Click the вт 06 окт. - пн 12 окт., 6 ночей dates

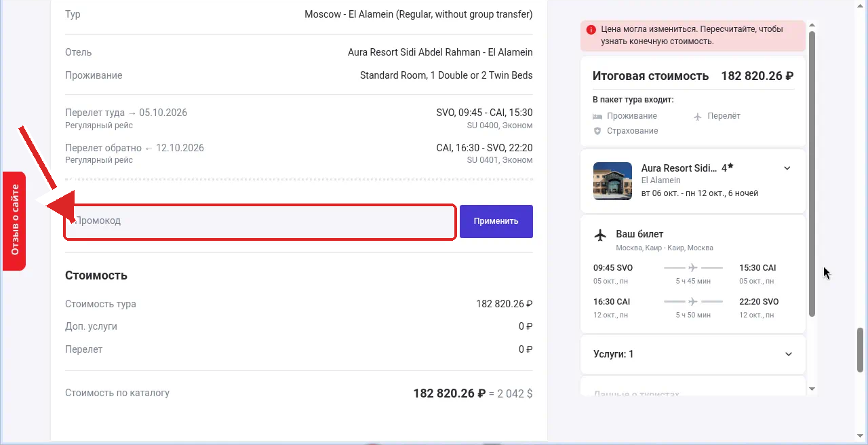700,193
